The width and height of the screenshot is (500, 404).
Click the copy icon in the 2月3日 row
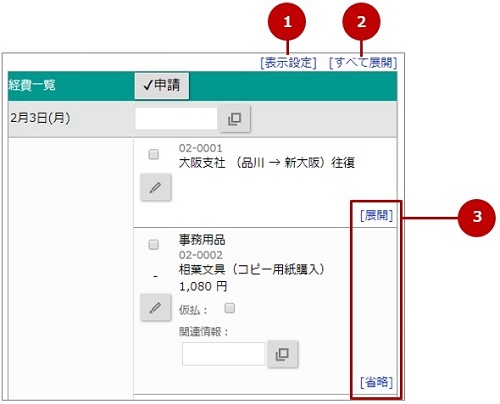(x=234, y=119)
